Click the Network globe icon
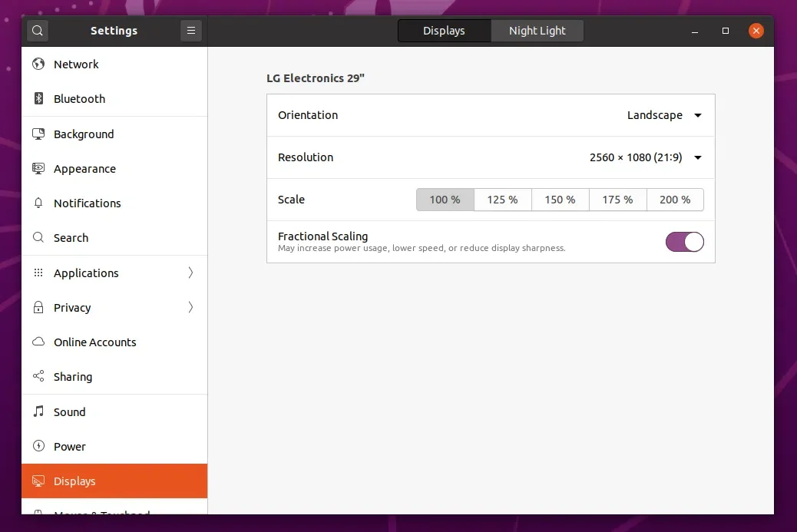 coord(38,64)
